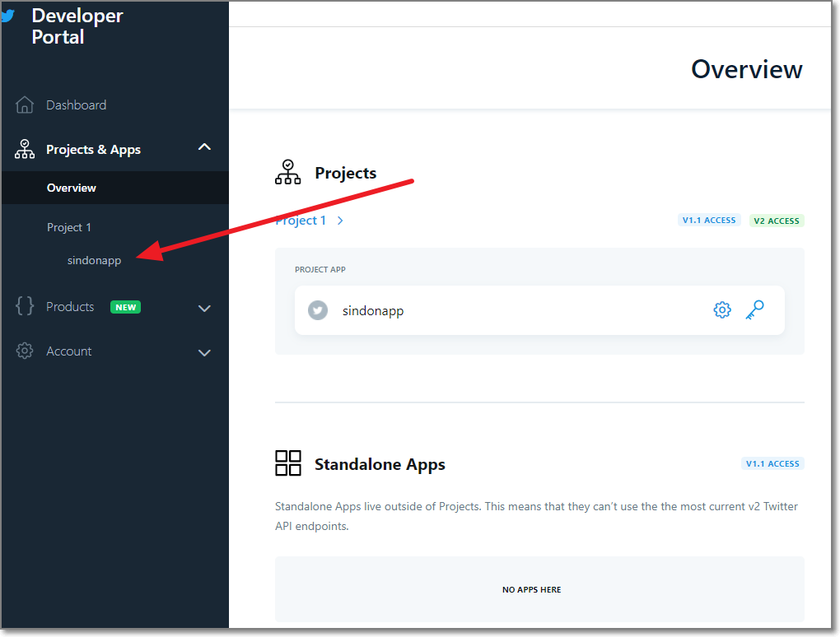This screenshot has width=840, height=637.
Task: Select Account in the sidebar
Action: [x=69, y=351]
